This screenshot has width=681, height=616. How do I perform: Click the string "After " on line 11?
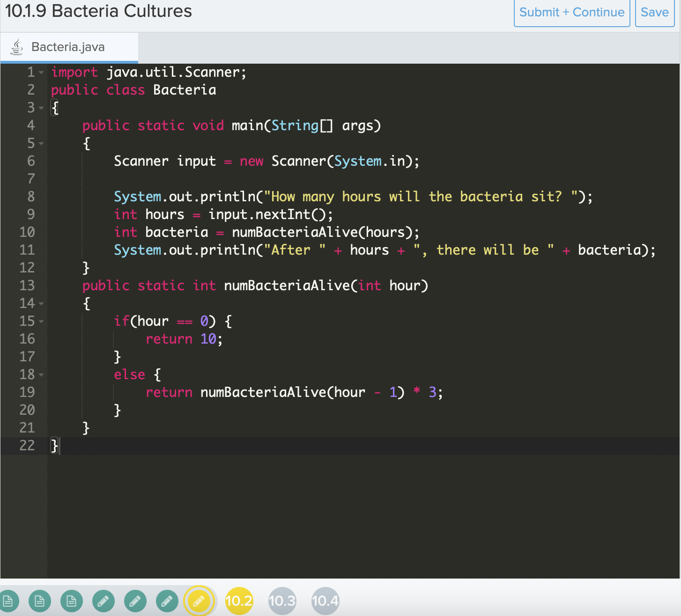[295, 250]
